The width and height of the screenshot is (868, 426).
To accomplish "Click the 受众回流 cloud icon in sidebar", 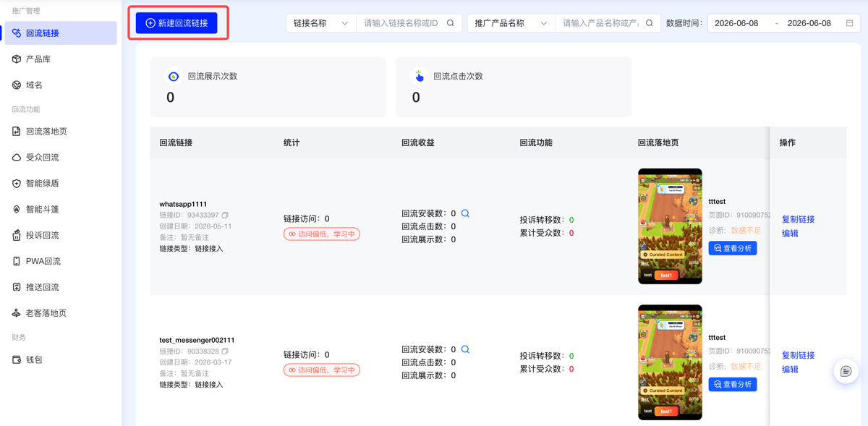I will (17, 158).
